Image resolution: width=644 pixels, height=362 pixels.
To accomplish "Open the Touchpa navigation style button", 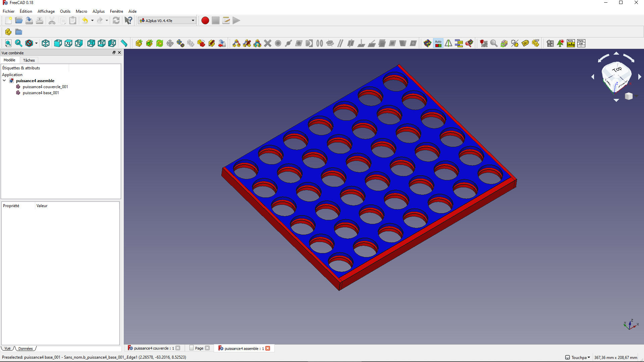I will coord(578,357).
